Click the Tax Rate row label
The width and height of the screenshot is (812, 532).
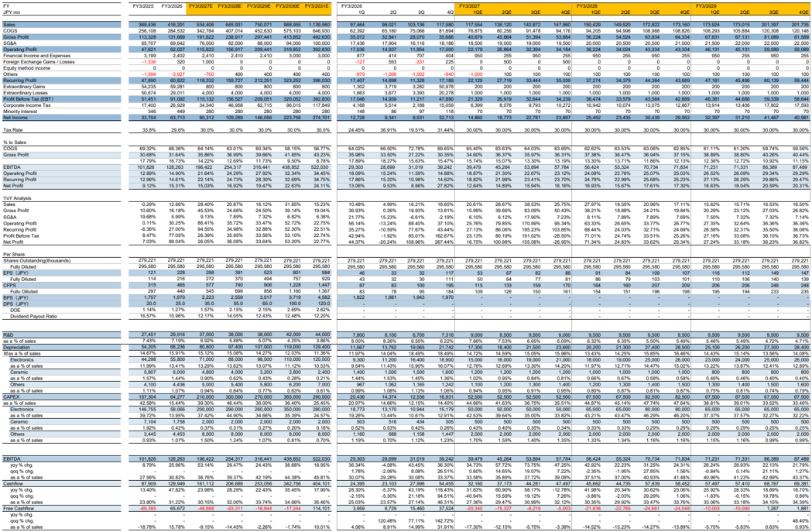coord(11,130)
